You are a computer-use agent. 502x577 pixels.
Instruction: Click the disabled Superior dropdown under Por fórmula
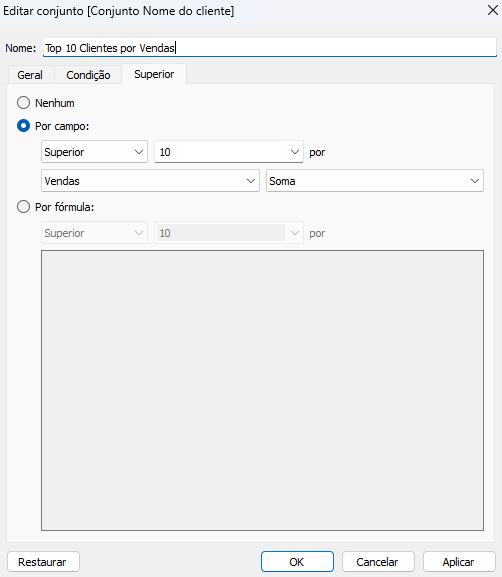[94, 233]
